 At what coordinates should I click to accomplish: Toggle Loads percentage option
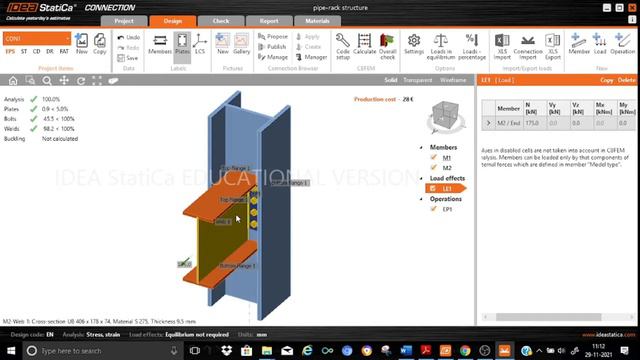(x=472, y=46)
